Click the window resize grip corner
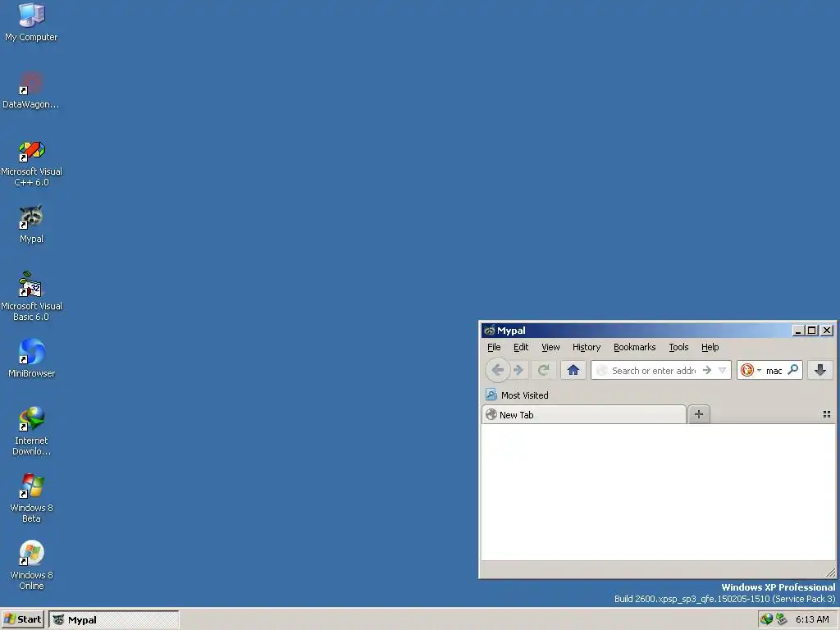 830,572
